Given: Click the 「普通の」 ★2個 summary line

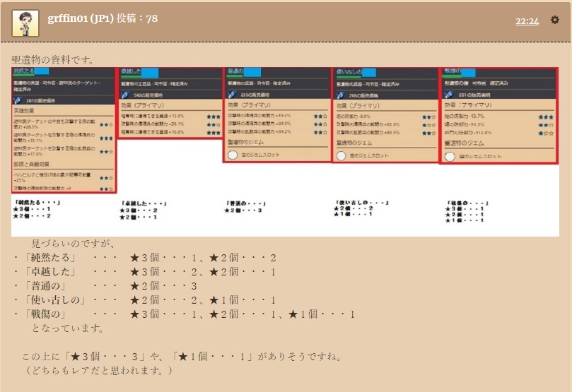Looking at the screenshot, I should tap(105, 286).
